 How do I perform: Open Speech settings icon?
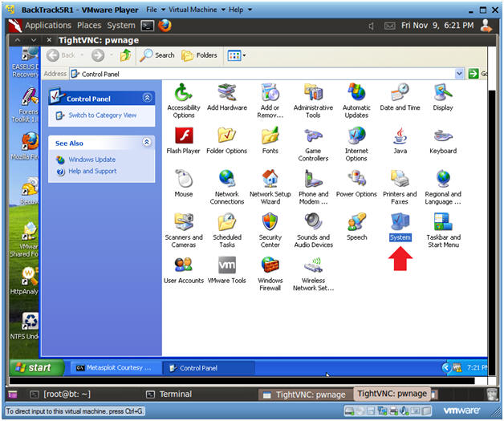point(356,227)
